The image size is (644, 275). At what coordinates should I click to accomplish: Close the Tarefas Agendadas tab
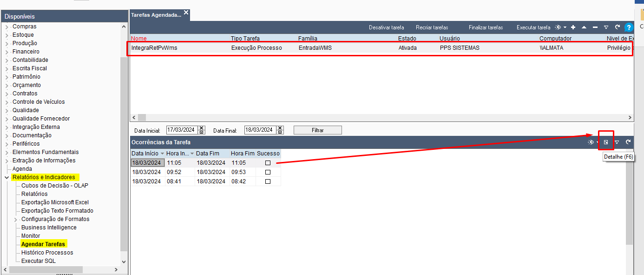pos(186,13)
